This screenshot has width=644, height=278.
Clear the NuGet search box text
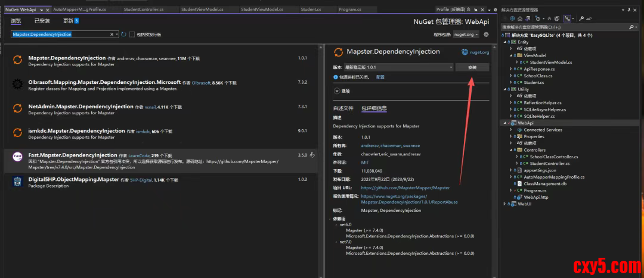pos(111,35)
